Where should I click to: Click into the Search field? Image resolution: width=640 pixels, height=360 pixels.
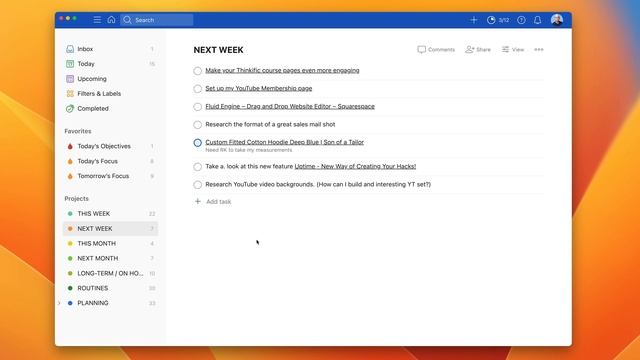pyautogui.click(x=157, y=20)
